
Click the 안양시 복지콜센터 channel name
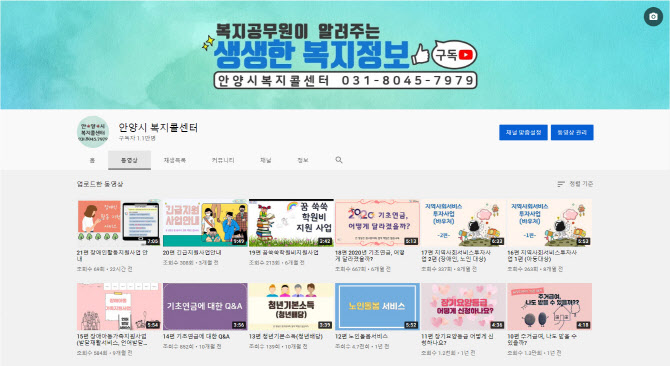pos(158,127)
